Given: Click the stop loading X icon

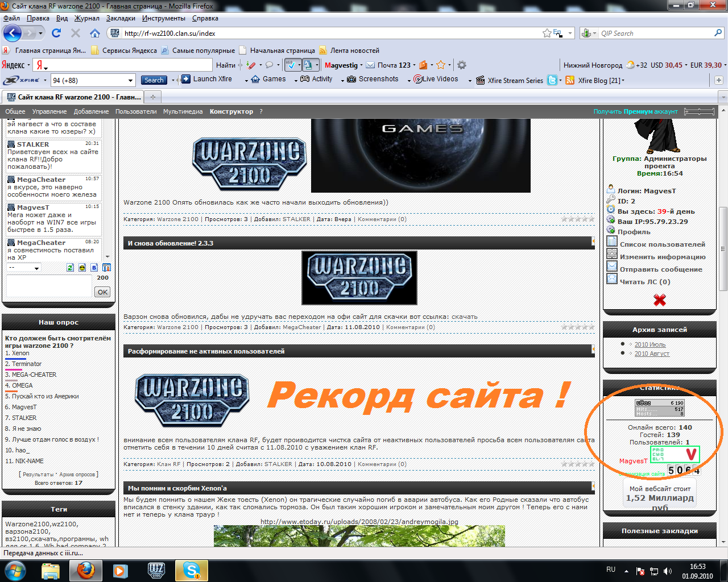Looking at the screenshot, I should coord(75,33).
